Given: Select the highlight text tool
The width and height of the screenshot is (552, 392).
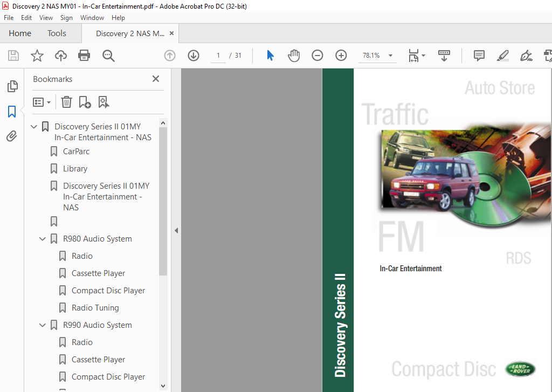Looking at the screenshot, I should [503, 56].
